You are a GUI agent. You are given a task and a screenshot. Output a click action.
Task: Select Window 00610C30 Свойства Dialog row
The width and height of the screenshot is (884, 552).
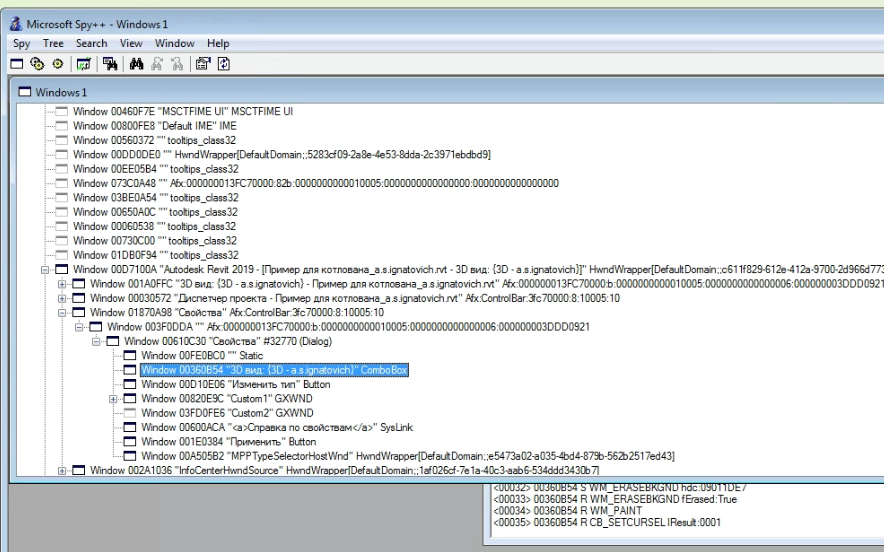[x=228, y=341]
